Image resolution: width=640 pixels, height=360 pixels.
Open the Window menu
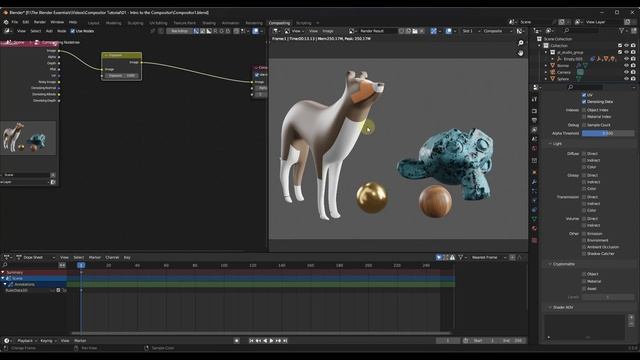point(57,22)
